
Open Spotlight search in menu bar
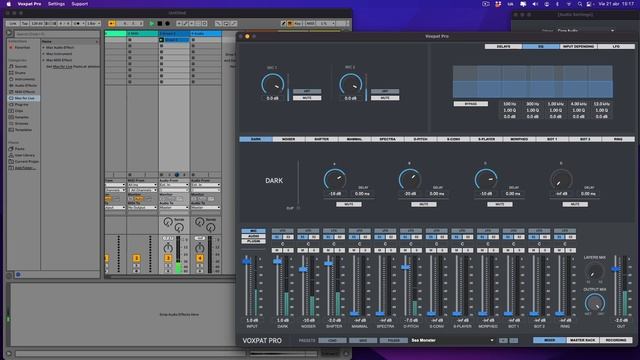point(580,4)
